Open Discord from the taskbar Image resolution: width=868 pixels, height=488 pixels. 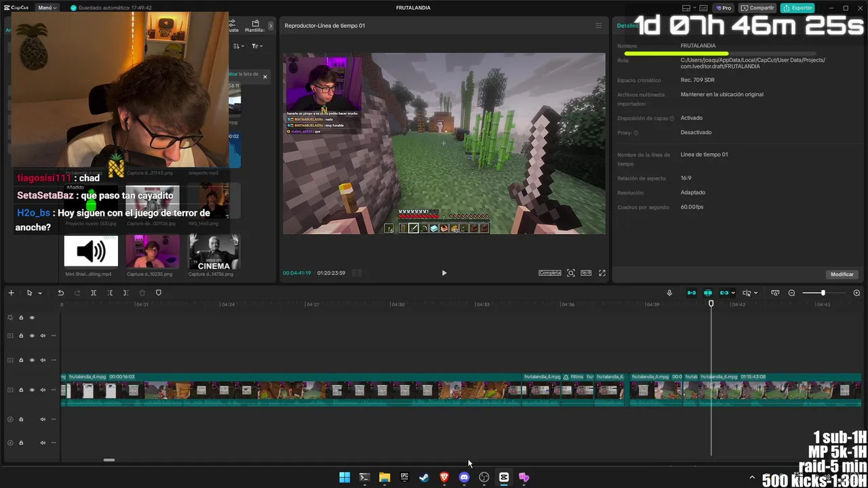464,477
